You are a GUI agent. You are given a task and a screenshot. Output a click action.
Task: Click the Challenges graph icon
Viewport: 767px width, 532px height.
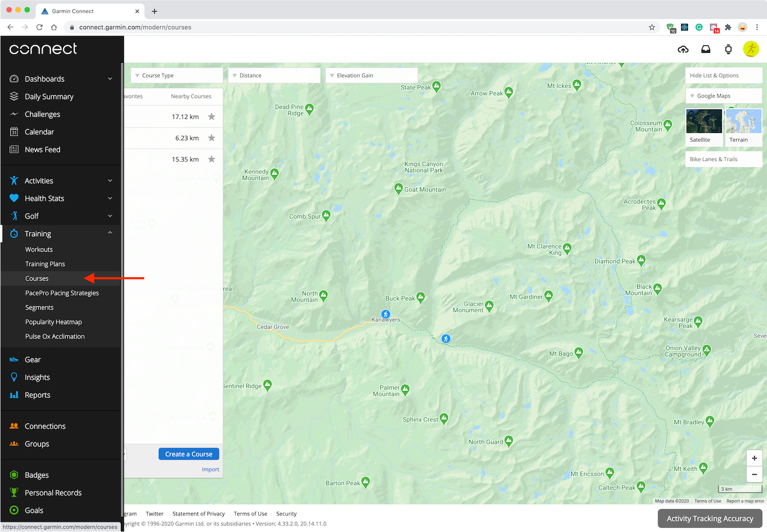[13, 114]
